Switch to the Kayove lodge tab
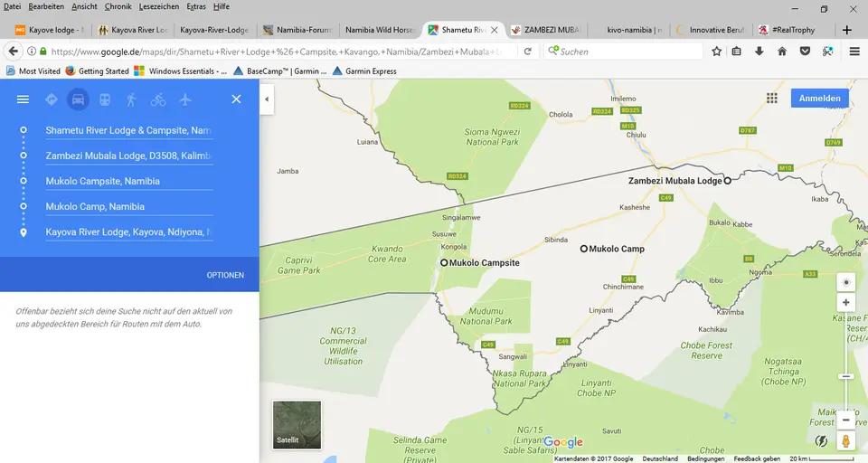Screen dimensions: 868x463 tap(51, 30)
